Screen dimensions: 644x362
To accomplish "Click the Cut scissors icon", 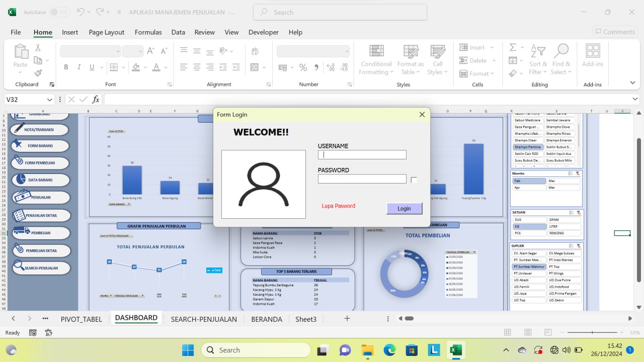I will click(37, 48).
